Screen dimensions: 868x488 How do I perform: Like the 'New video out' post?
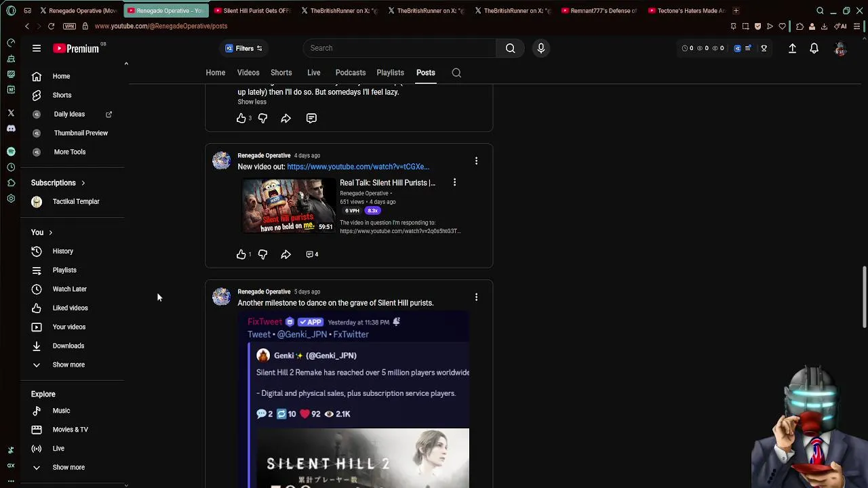click(x=241, y=254)
